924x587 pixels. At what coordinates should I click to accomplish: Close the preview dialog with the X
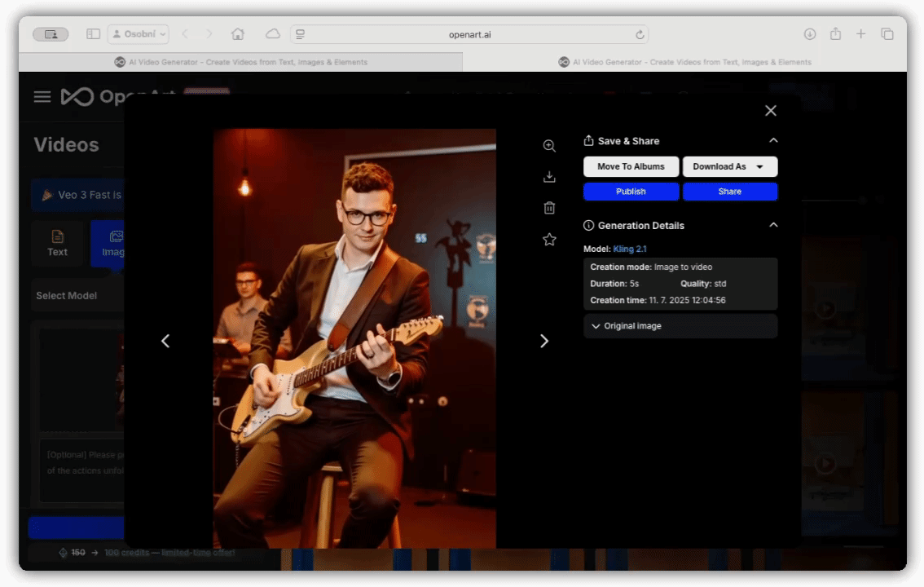[x=770, y=111]
